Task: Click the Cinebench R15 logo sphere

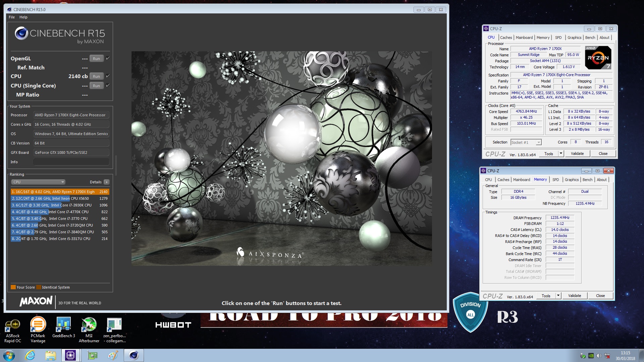Action: click(21, 33)
